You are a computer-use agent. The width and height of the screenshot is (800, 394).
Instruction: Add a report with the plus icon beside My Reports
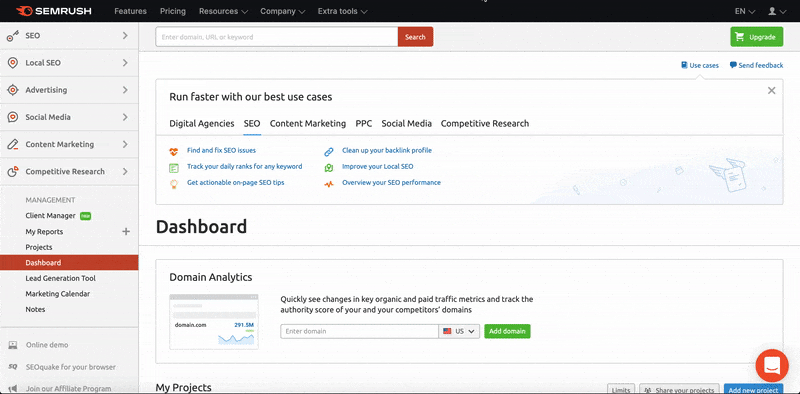coord(126,232)
